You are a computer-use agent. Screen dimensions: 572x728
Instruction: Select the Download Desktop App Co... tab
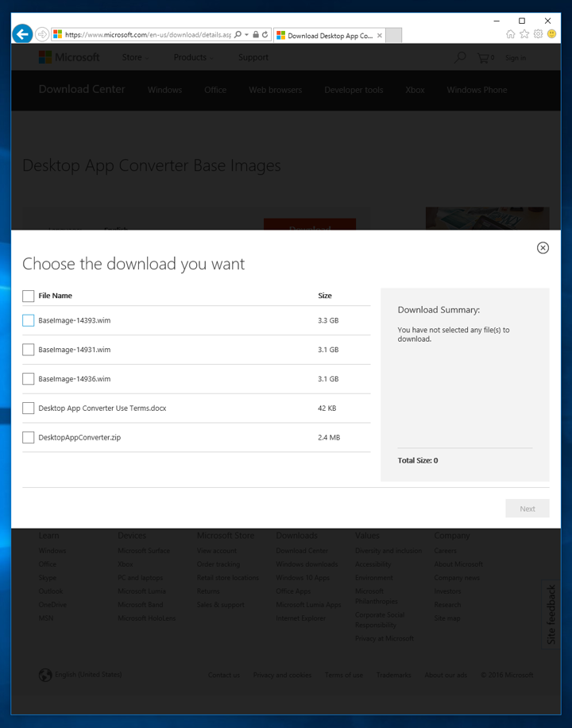(x=329, y=35)
